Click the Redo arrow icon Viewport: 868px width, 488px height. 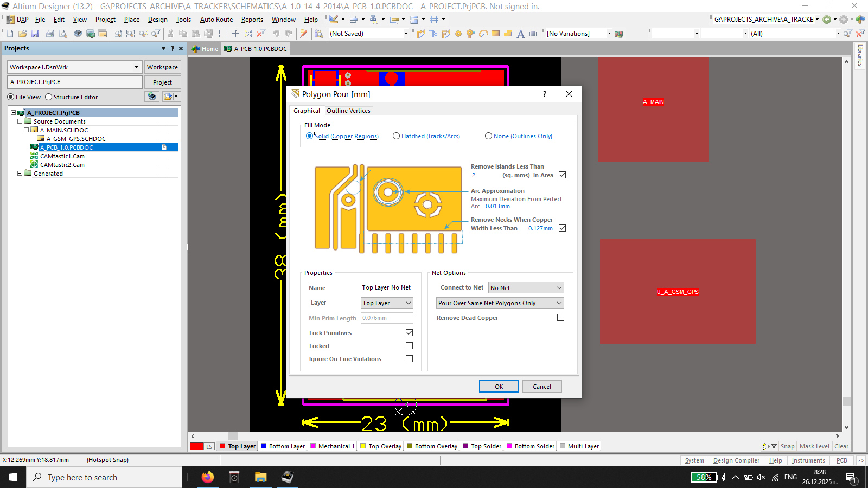[x=289, y=34]
